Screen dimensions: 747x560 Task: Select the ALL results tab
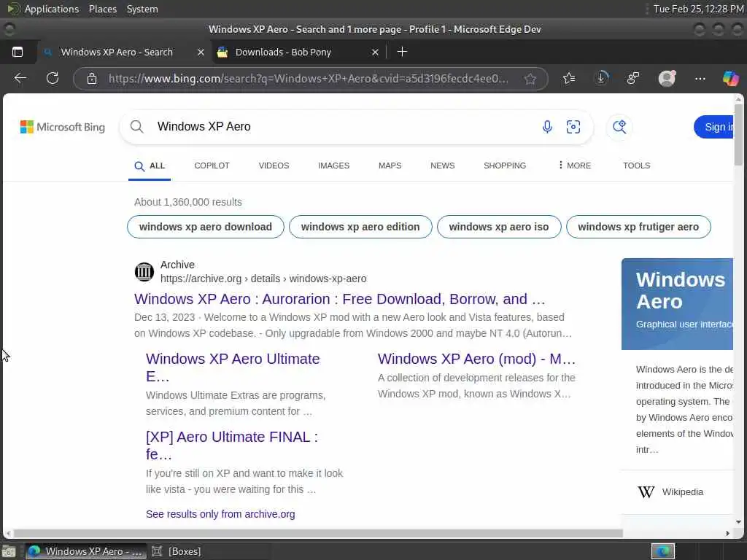point(150,166)
